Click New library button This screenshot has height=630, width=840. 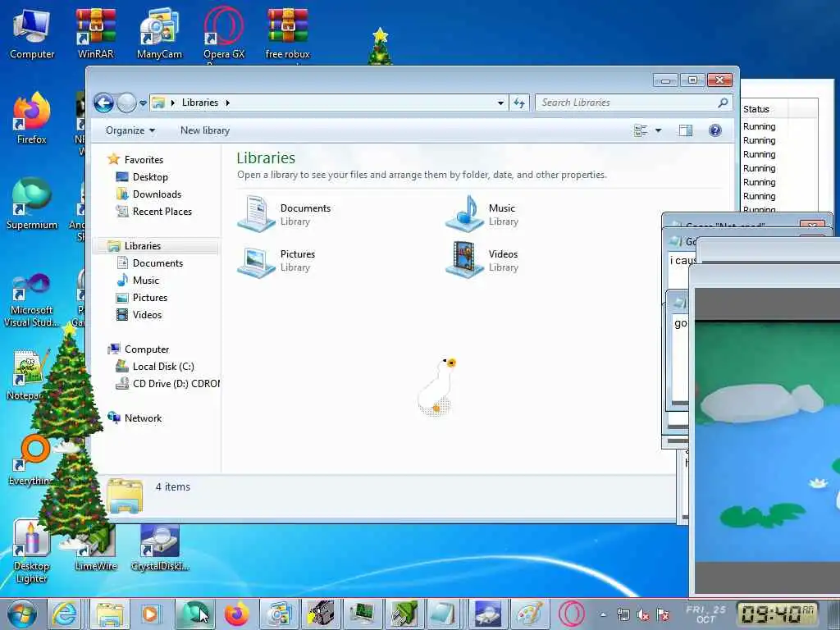[x=204, y=130]
